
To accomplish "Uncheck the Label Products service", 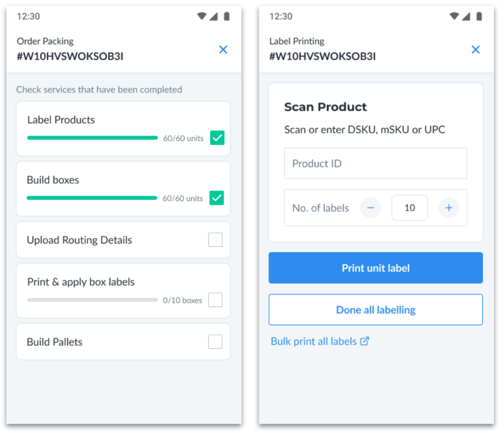I will click(217, 138).
